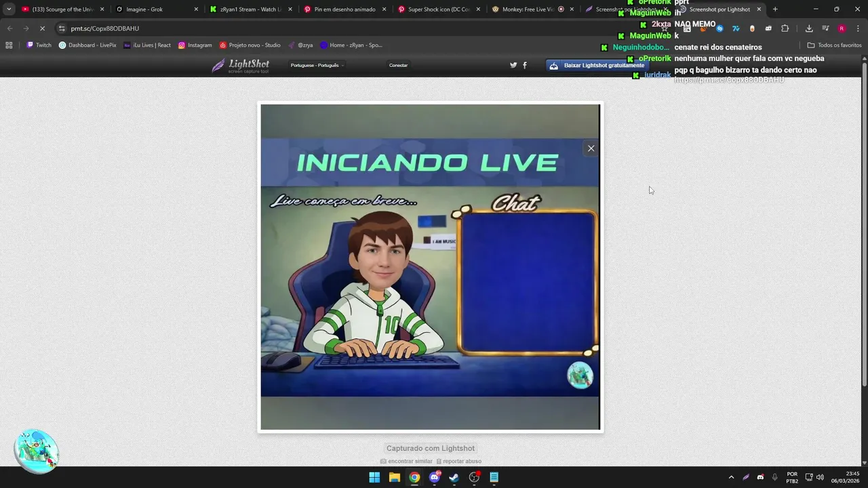The width and height of the screenshot is (868, 488).
Task: Open Chrome downloads
Action: (809, 28)
